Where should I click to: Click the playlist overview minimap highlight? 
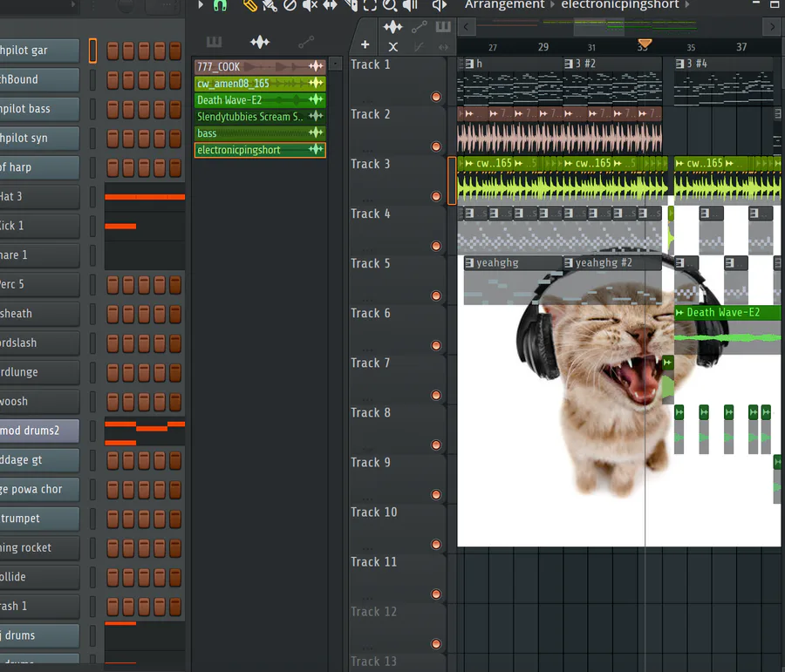pos(598,26)
